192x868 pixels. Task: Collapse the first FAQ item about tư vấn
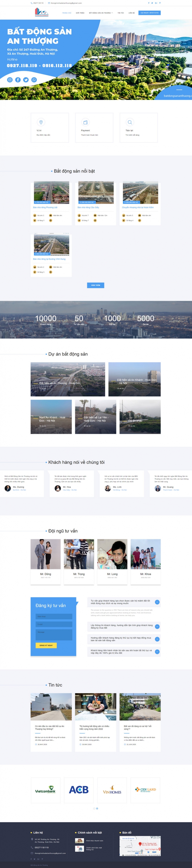pos(157,602)
